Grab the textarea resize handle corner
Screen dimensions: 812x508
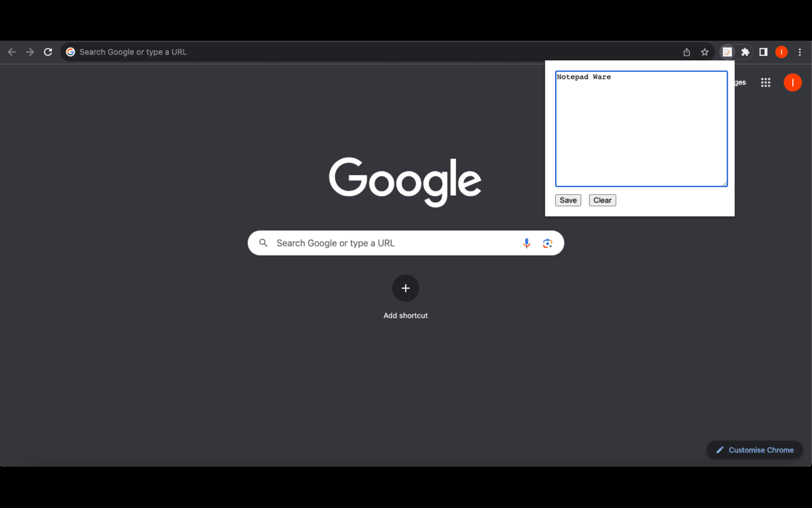pyautogui.click(x=724, y=184)
